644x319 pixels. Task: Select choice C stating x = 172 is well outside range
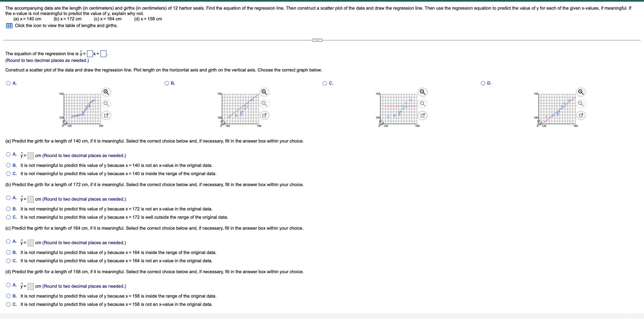[8, 217]
